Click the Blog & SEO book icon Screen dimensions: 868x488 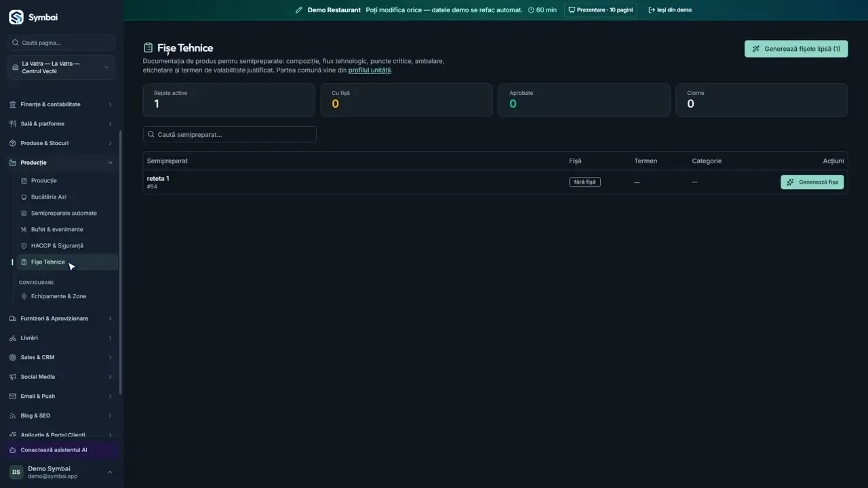[x=13, y=415]
